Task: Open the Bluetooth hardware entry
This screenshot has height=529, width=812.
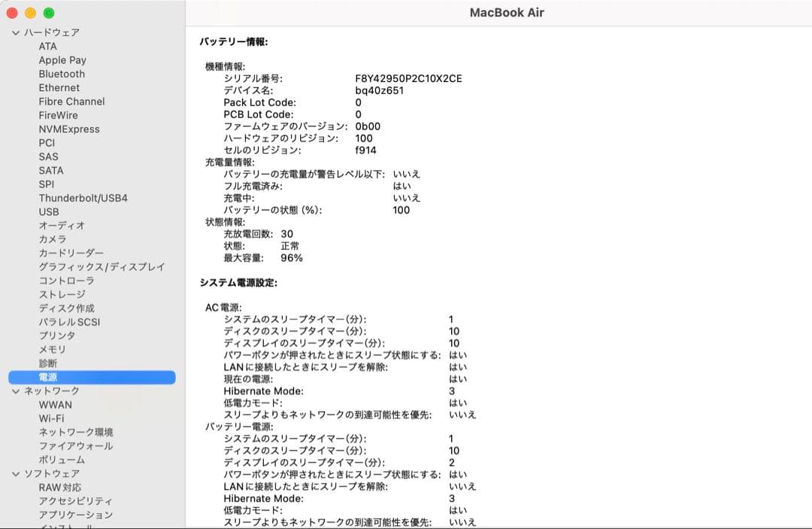Action: [62, 74]
